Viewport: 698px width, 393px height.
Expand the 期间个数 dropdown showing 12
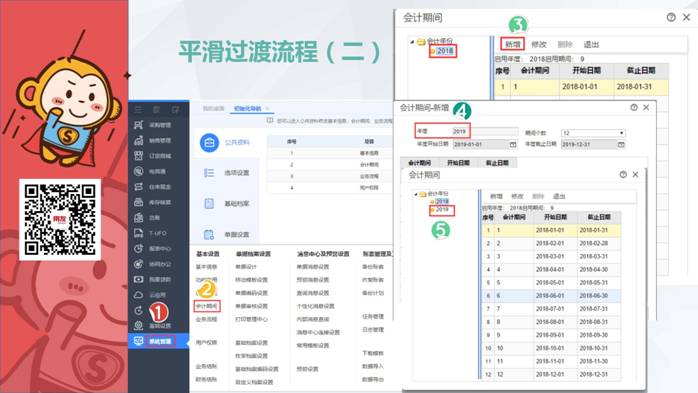(x=593, y=133)
